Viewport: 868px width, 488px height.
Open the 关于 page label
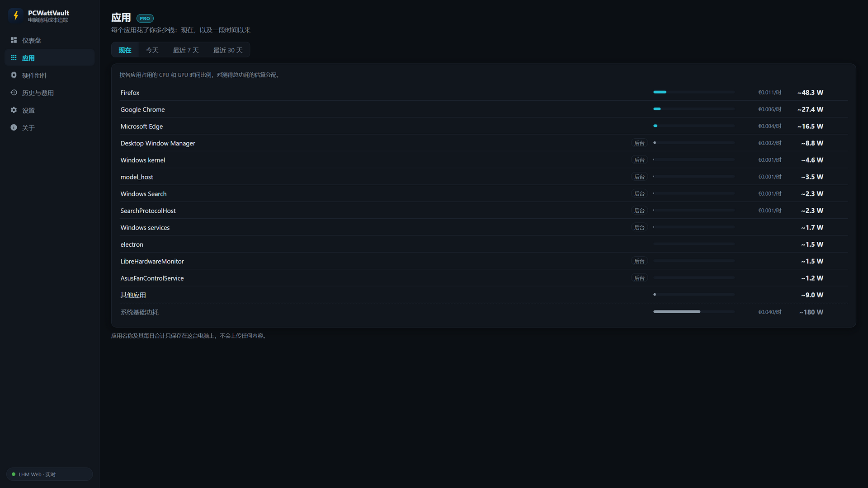pyautogui.click(x=28, y=128)
